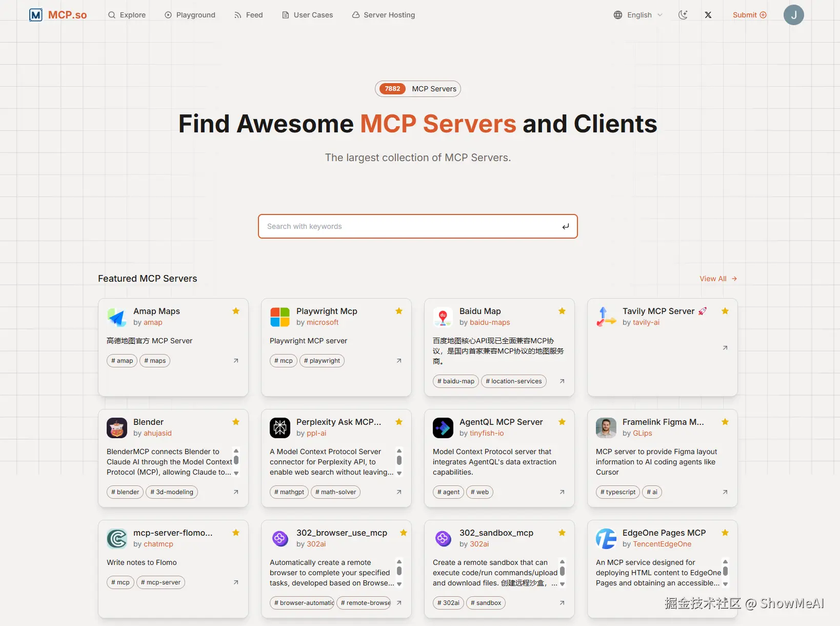Click the star on Amap Maps card
The image size is (840, 626).
pos(236,311)
